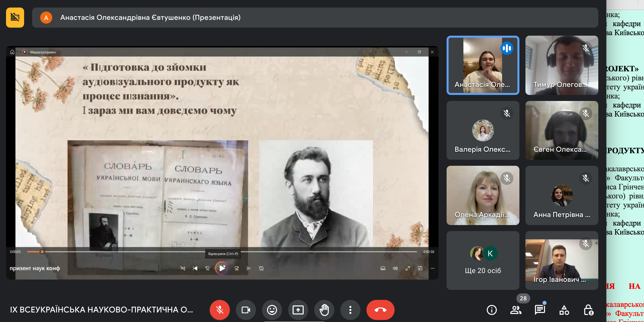Click the present screen button
The image size is (644, 322).
click(x=298, y=310)
